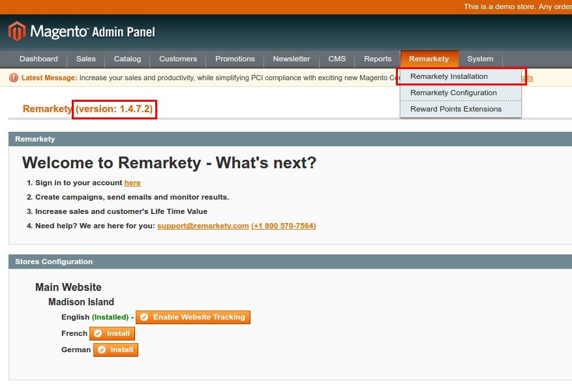Viewport: 572px width, 392px height.
Task: Click the Enable Website Tracking button
Action: (193, 317)
